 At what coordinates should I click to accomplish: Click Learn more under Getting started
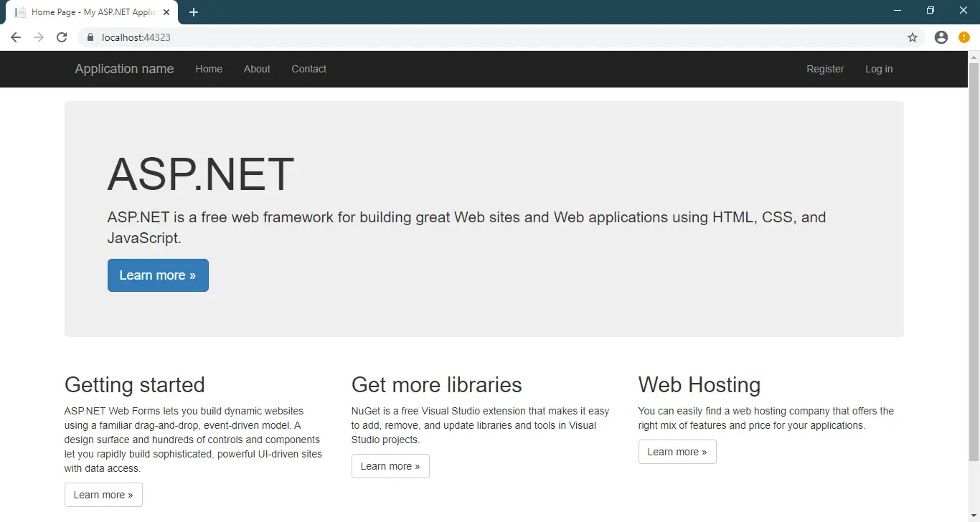tap(103, 495)
